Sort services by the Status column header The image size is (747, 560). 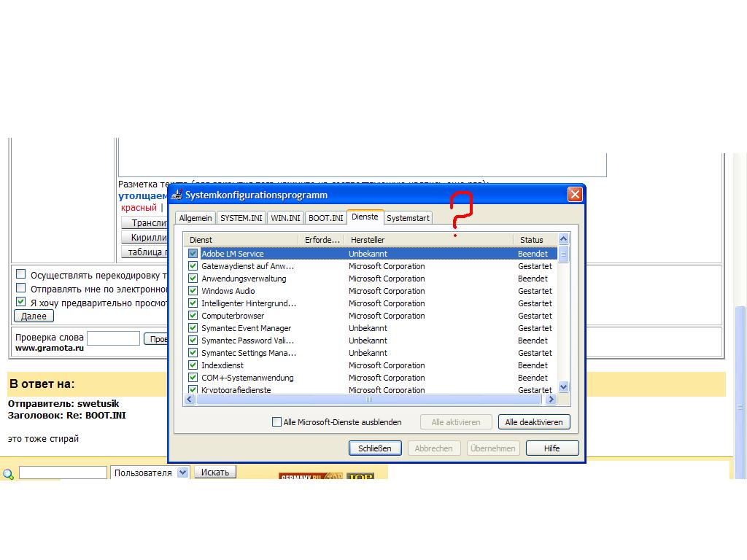click(532, 240)
